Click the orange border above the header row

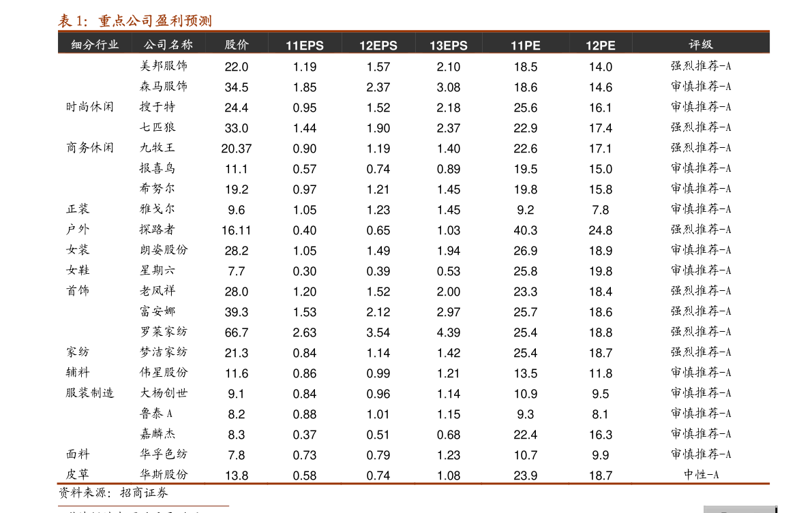pos(413,31)
